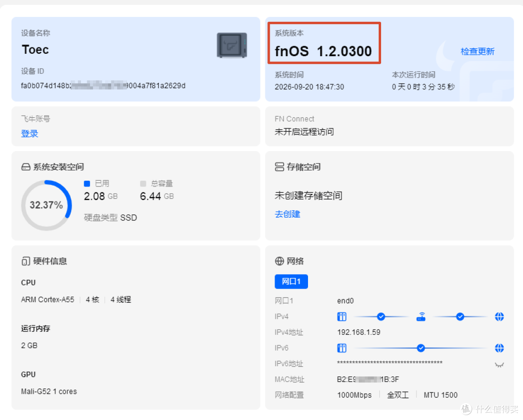Click the storage space section icon
Screen dimensions: 523x420
279,167
